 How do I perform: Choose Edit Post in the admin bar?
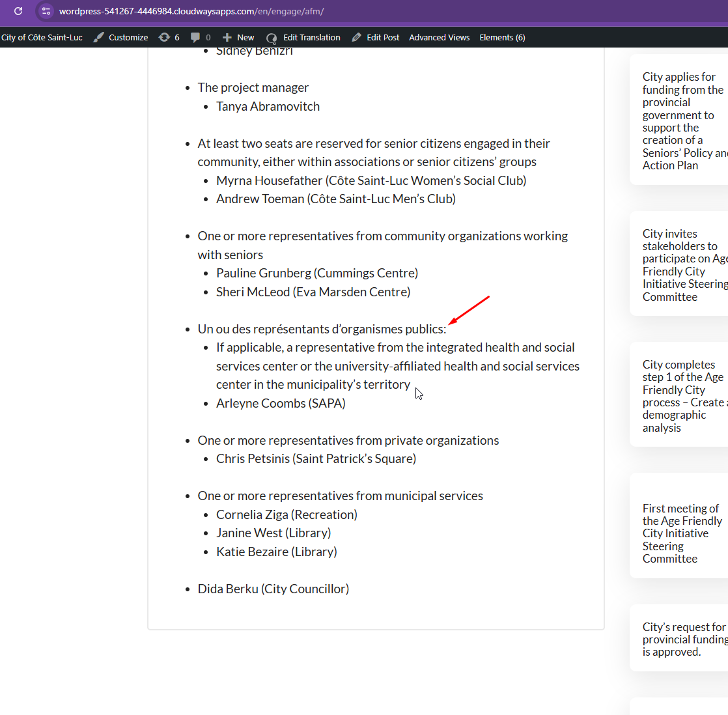376,38
